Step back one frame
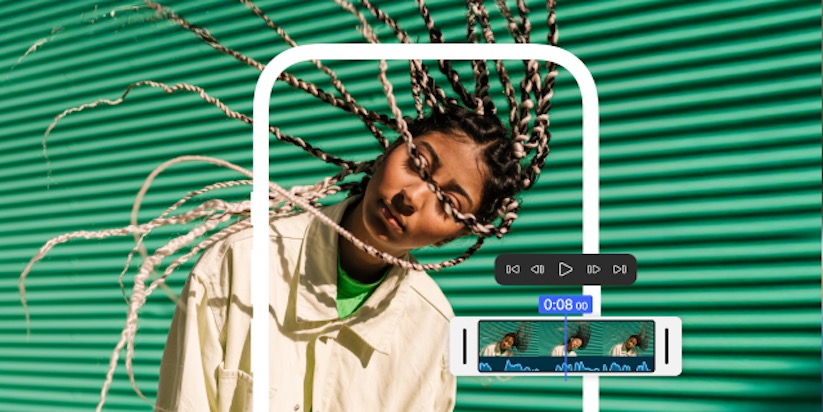 pos(538,269)
